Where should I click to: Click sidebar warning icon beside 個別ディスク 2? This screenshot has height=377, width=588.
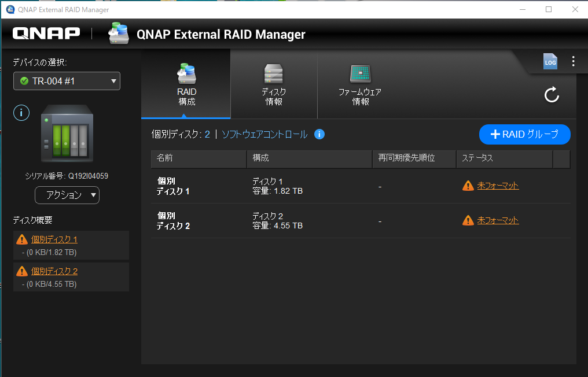pos(22,271)
